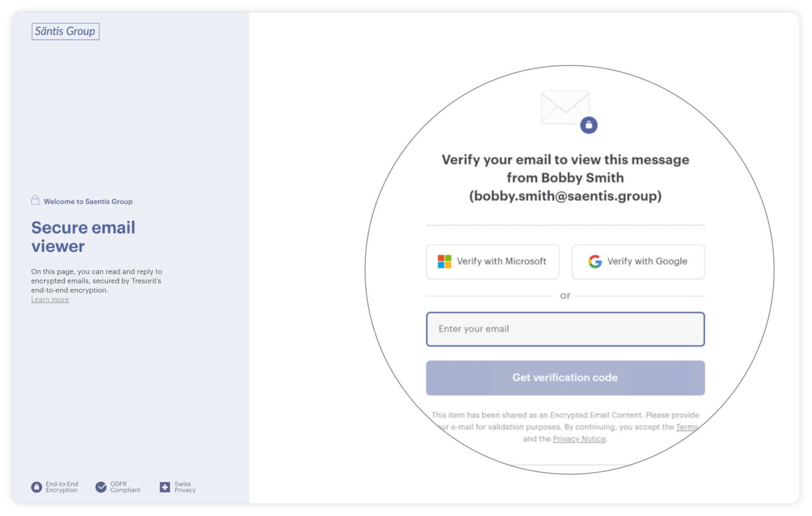The height and width of the screenshot is (516, 812).
Task: Click the GDPR Compliant label
Action: [x=125, y=487]
